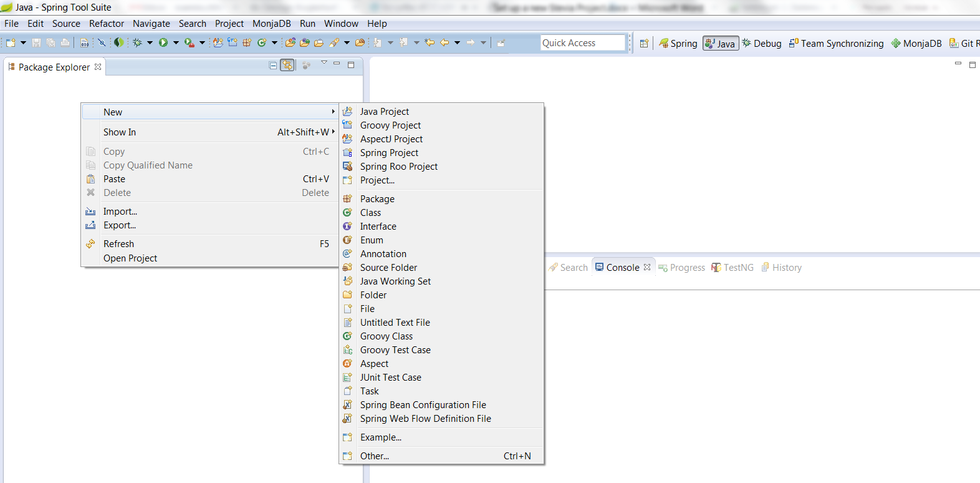Choose Other... in the New submenu
The width and height of the screenshot is (980, 483).
pyautogui.click(x=441, y=456)
